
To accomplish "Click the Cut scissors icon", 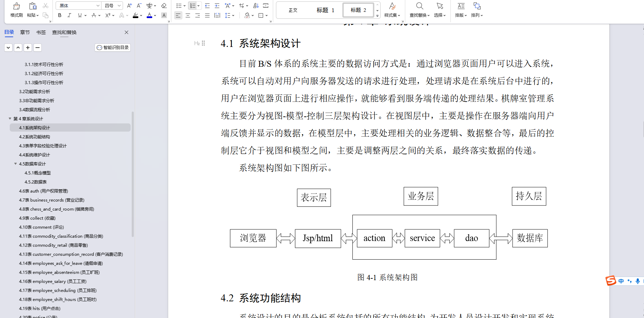I will pyautogui.click(x=46, y=6).
